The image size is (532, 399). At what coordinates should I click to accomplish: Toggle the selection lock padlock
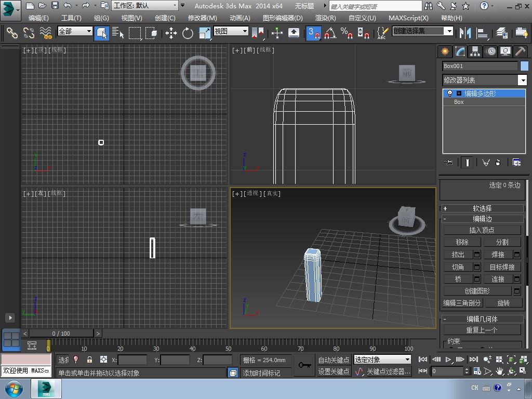(89, 360)
